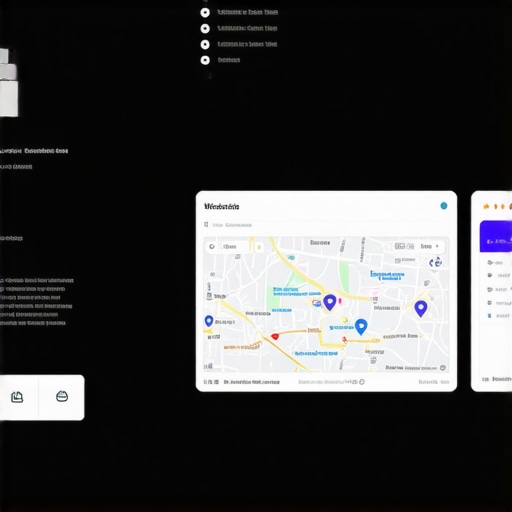Click the first star in the right-hand card rating
Image resolution: width=512 pixels, height=512 pixels.
pyautogui.click(x=486, y=207)
